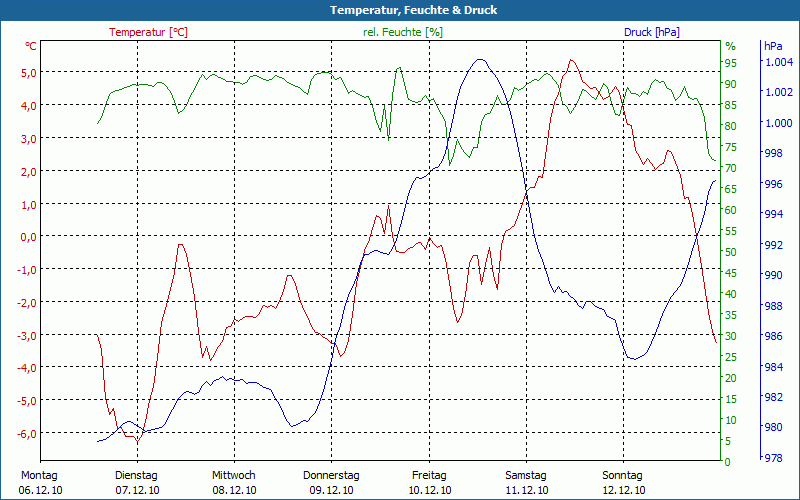Click the '-1,0' temperature axis value
Screen dimensions: 800x500
click(27, 269)
